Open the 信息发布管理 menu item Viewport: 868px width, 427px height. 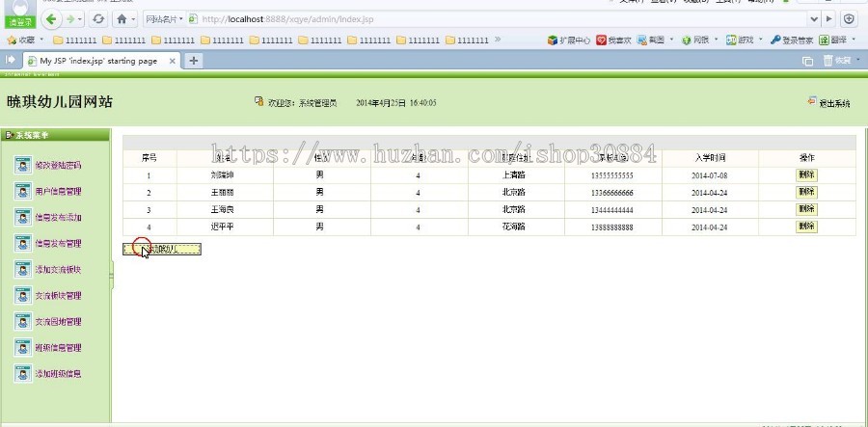point(58,244)
